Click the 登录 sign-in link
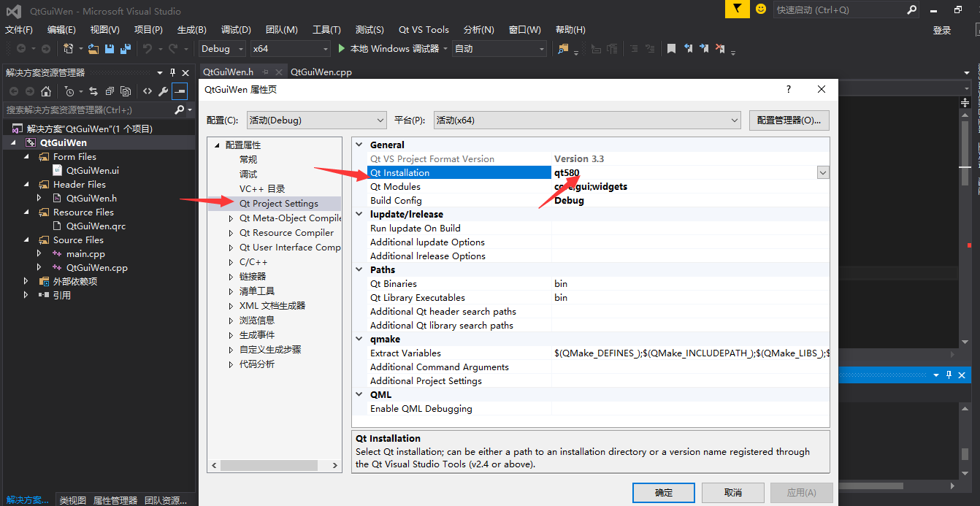 click(x=942, y=30)
